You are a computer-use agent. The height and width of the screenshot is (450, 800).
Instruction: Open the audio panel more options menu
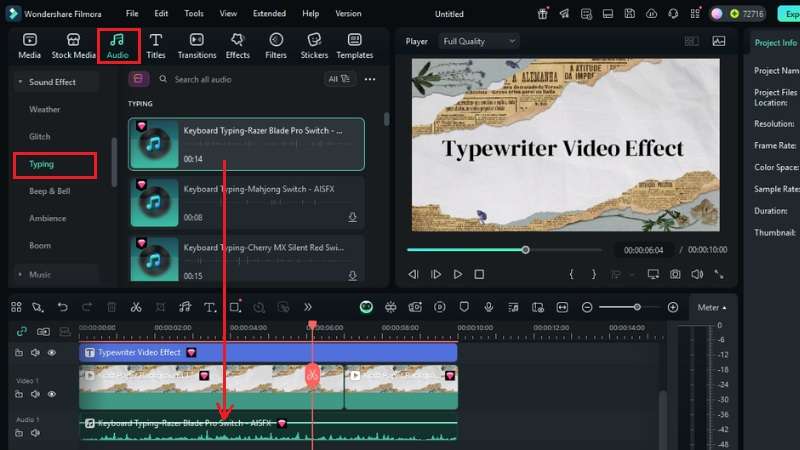pyautogui.click(x=370, y=79)
